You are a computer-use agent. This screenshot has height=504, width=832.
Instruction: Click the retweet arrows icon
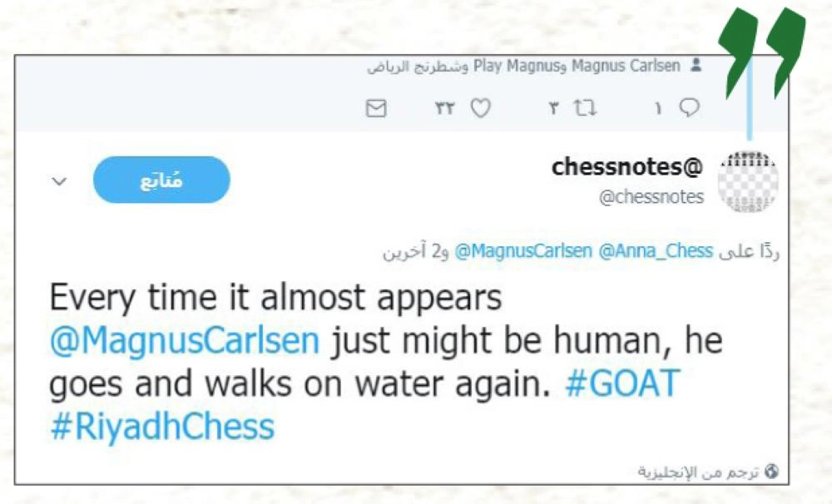tap(585, 108)
